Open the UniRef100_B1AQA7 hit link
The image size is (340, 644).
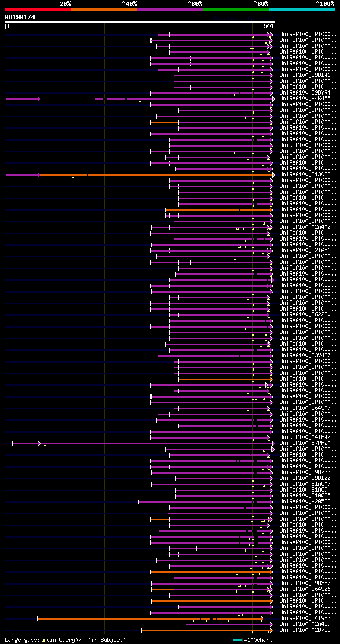(305, 484)
